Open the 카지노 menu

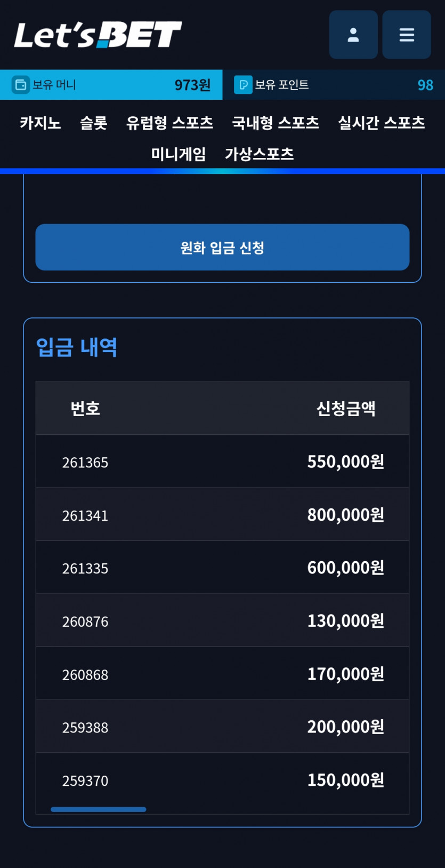41,123
